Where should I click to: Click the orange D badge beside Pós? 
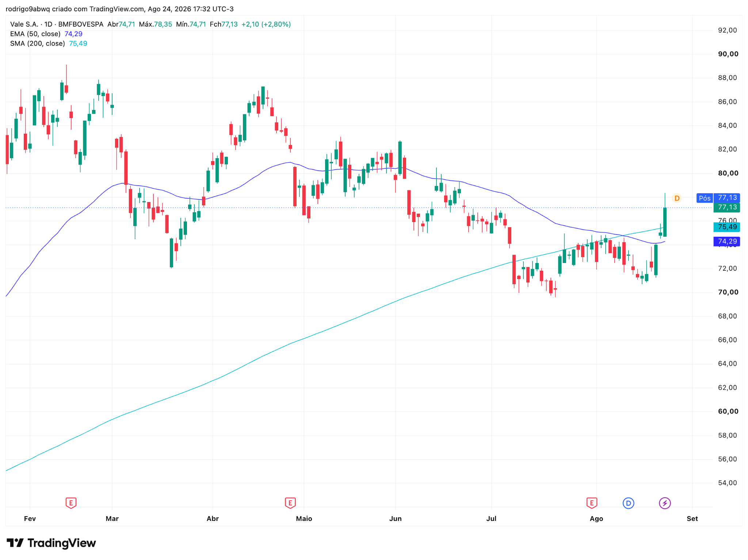[x=677, y=198]
